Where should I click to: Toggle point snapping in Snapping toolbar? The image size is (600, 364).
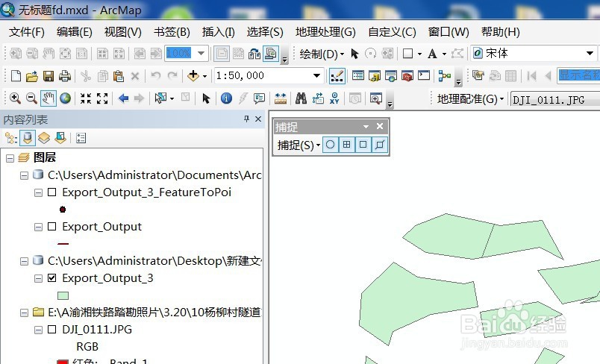click(x=331, y=145)
